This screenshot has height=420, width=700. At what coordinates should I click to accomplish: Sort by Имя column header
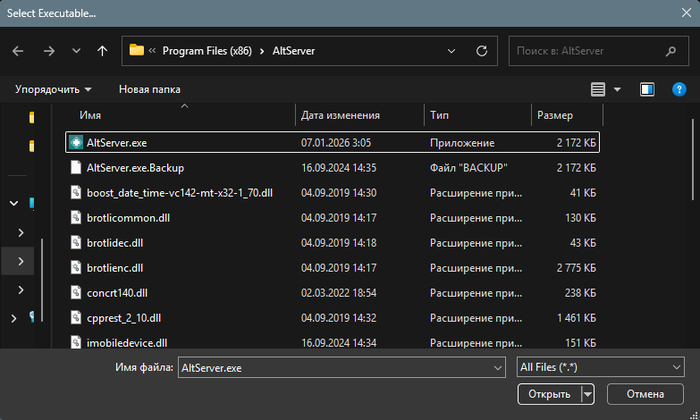click(180, 115)
